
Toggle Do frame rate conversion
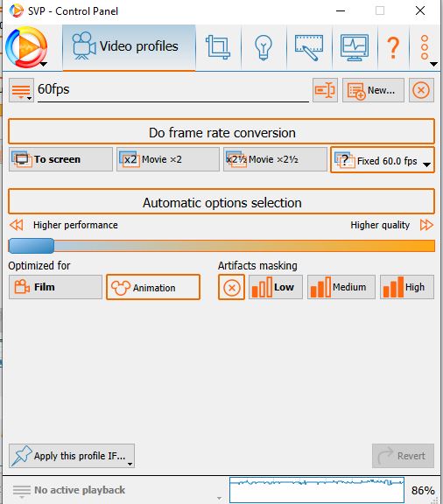[x=221, y=131]
